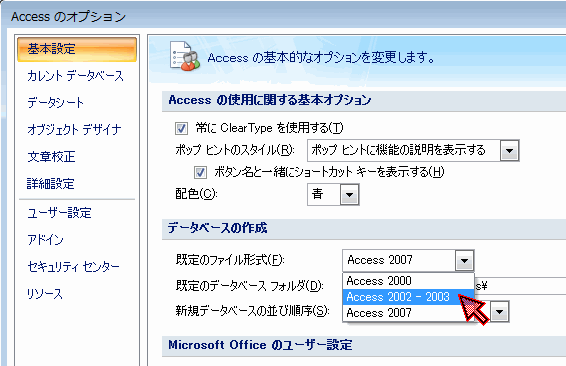Toggle ボタン名と一緒にショートカット キーを表示する checkbox
The image size is (566, 366).
click(200, 172)
